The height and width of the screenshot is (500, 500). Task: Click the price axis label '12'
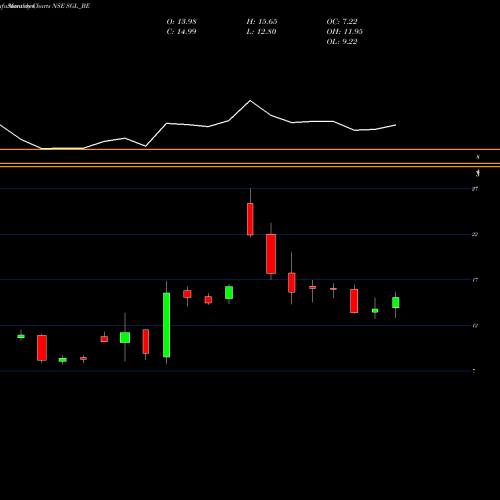475,326
